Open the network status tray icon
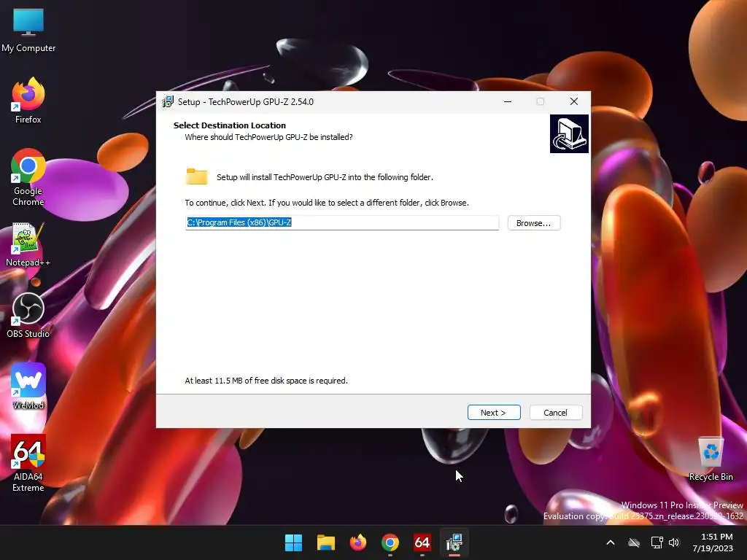 coord(657,542)
